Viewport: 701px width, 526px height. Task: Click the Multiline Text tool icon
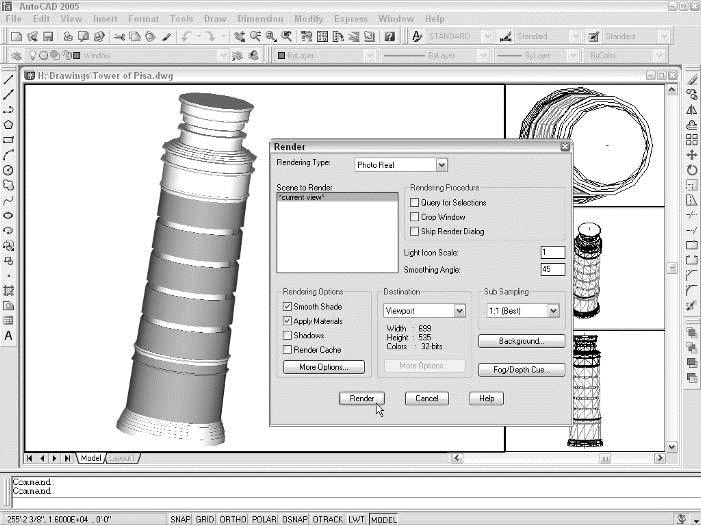pyautogui.click(x=9, y=336)
